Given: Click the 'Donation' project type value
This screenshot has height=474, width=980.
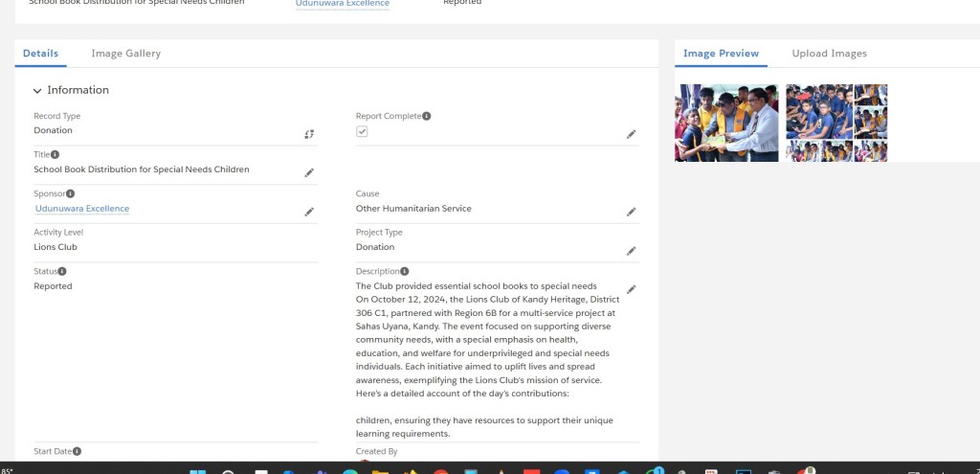Looking at the screenshot, I should 375,247.
